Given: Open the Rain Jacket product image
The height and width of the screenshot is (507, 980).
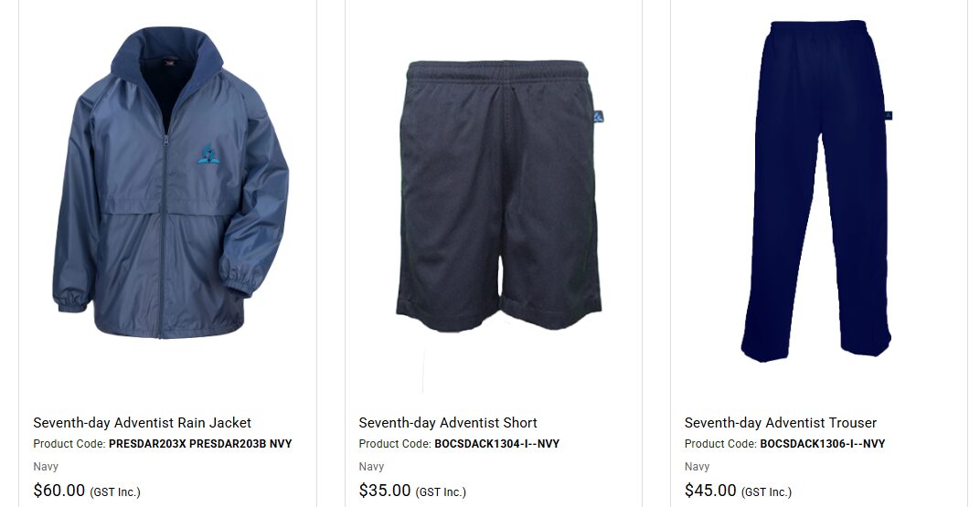Looking at the screenshot, I should [x=170, y=183].
